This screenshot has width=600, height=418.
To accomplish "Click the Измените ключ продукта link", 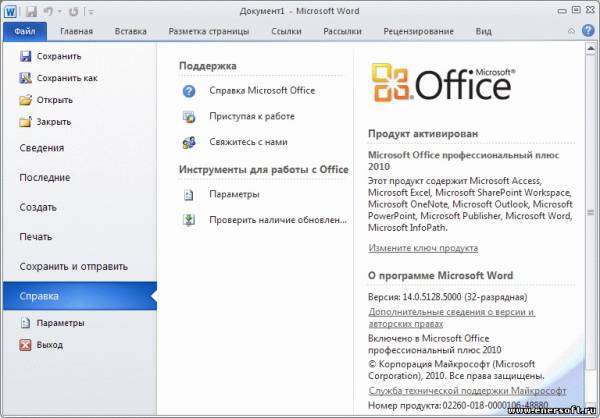I will 423,248.
